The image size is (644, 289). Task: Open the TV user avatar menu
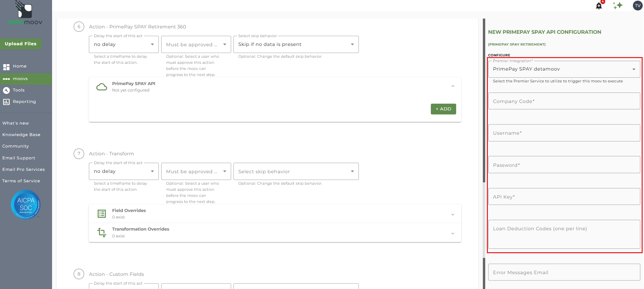(x=638, y=6)
